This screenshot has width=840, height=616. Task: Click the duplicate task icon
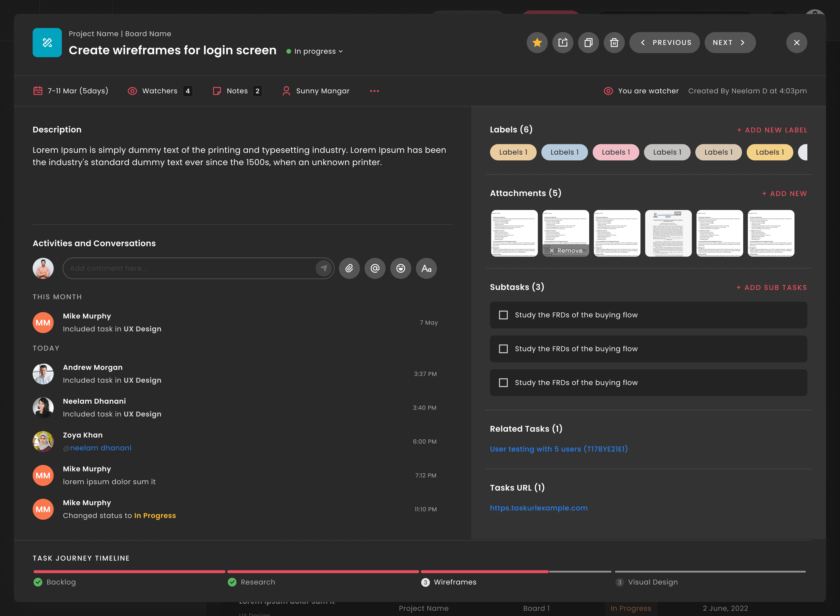point(588,42)
